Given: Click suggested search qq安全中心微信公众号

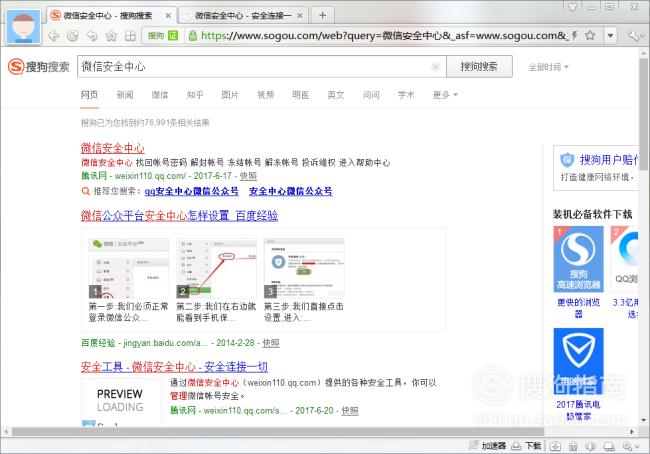Looking at the screenshot, I should coord(192,191).
